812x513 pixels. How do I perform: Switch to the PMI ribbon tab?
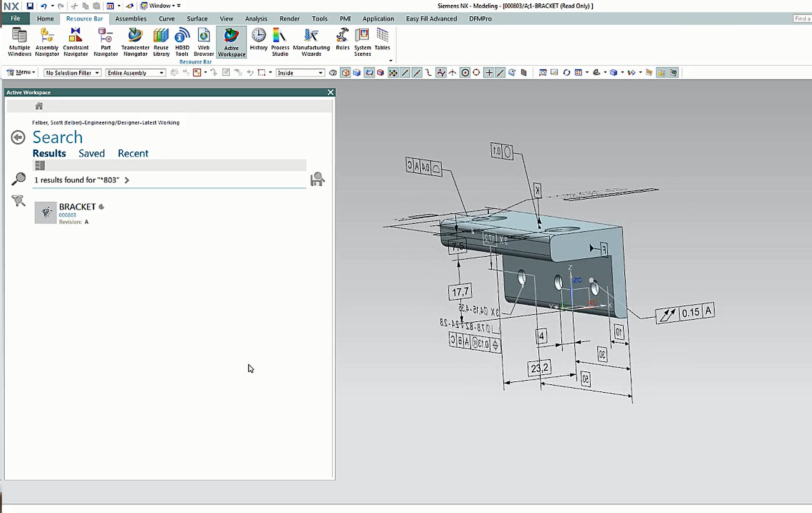(345, 19)
